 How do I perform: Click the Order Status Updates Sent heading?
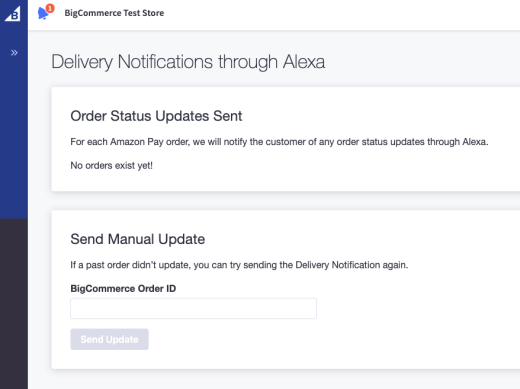click(156, 116)
